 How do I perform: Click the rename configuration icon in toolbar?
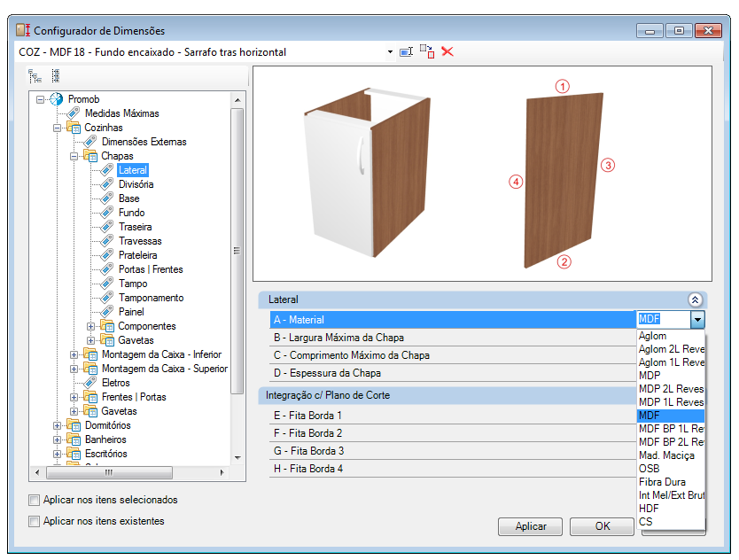pos(406,52)
